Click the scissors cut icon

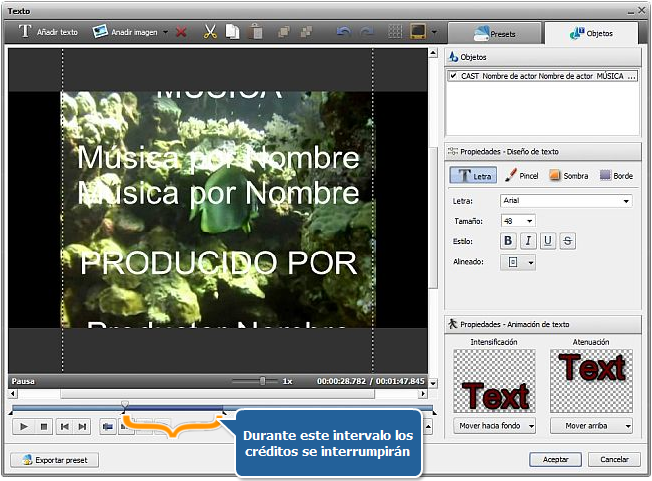[210, 32]
